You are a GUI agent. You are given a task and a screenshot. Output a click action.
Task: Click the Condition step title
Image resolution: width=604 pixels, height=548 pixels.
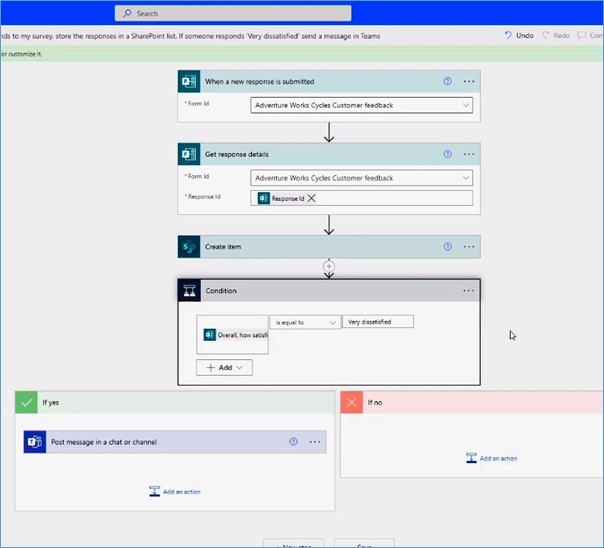[x=221, y=291]
